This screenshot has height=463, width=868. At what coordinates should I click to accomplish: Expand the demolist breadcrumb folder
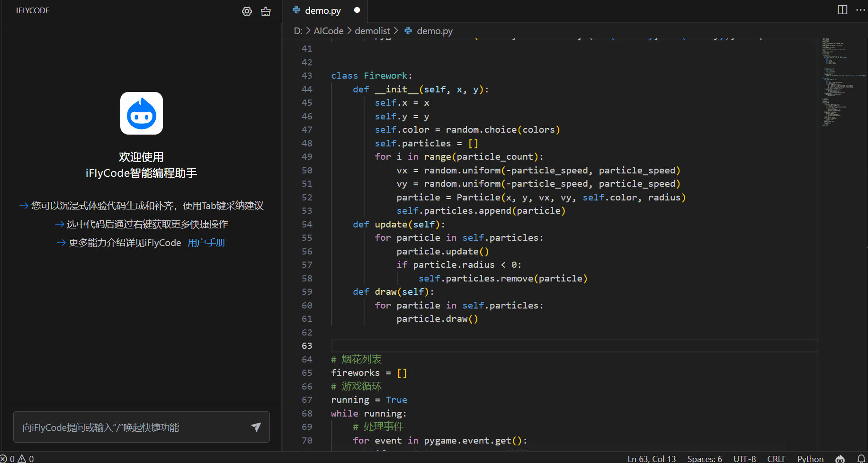coord(372,31)
